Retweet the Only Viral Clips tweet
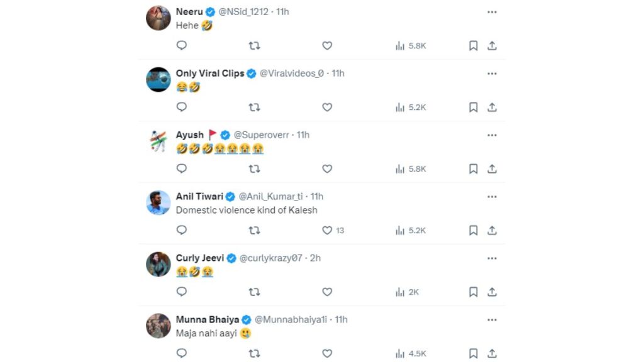Viewport: 644px width, 362px height. [254, 107]
